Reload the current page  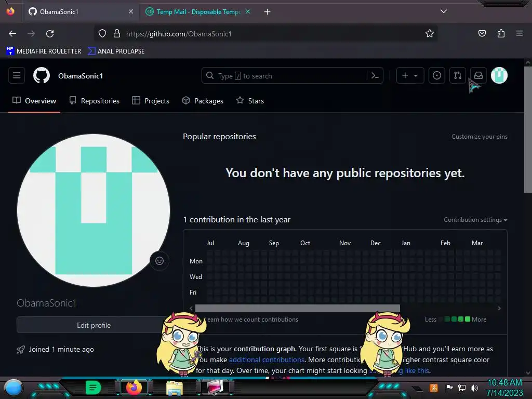(50, 34)
